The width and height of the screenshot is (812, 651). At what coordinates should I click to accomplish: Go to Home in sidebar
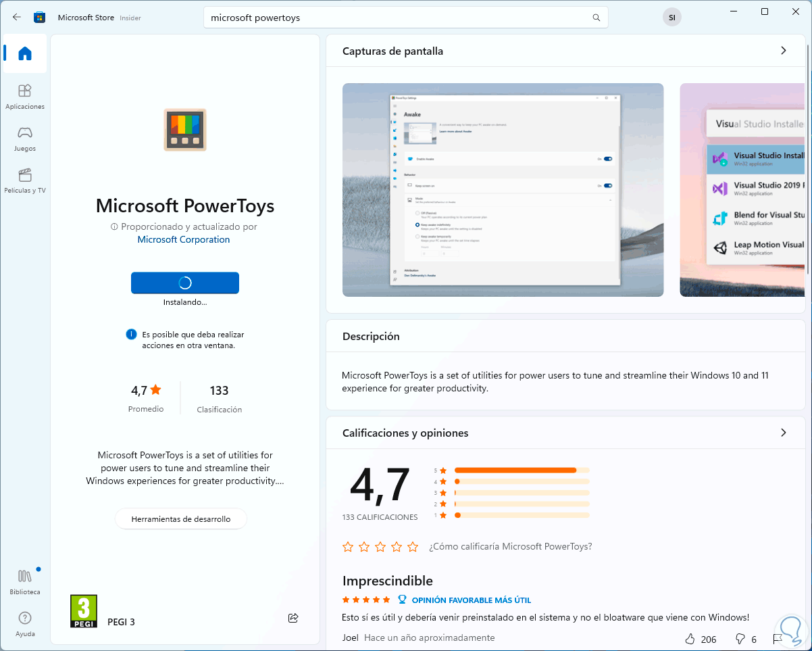coord(25,53)
